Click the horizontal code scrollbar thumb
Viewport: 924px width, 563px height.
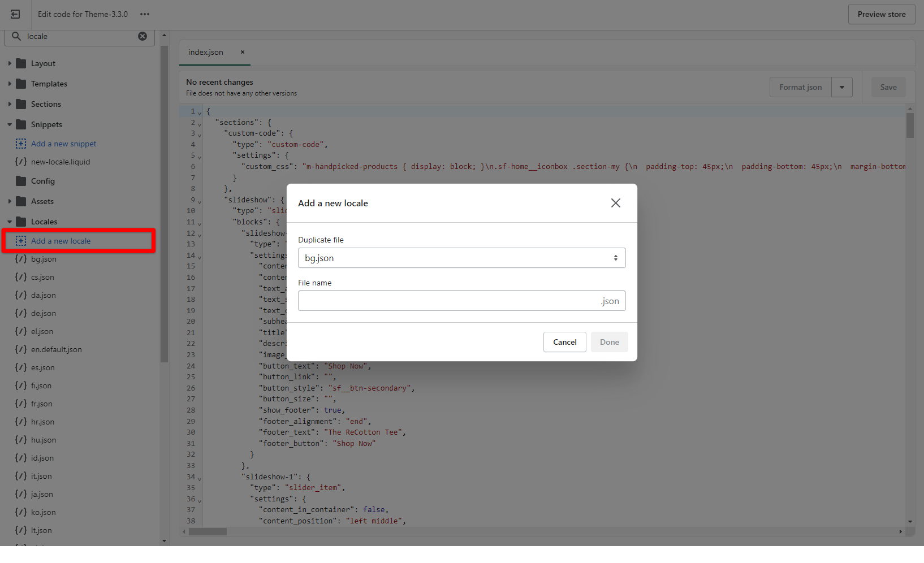click(208, 531)
